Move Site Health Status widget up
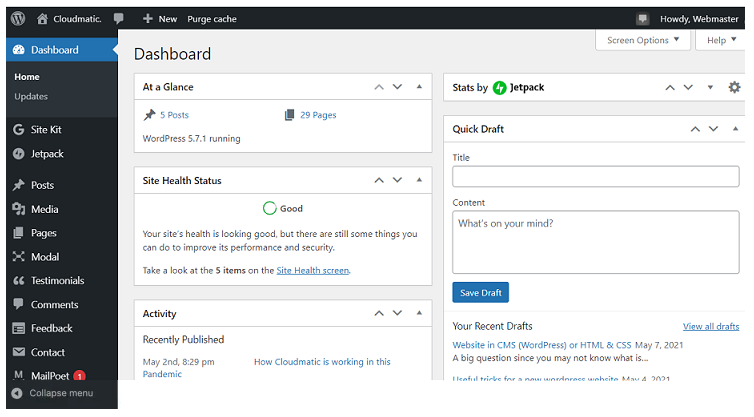 pos(379,180)
